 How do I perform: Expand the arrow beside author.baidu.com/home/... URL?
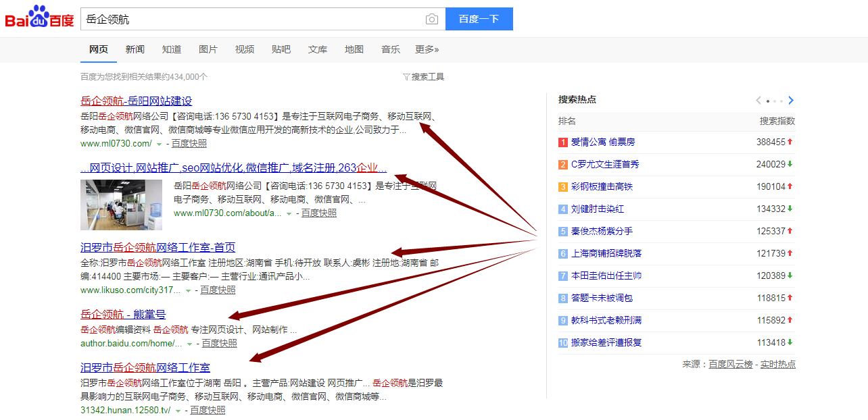tap(190, 344)
